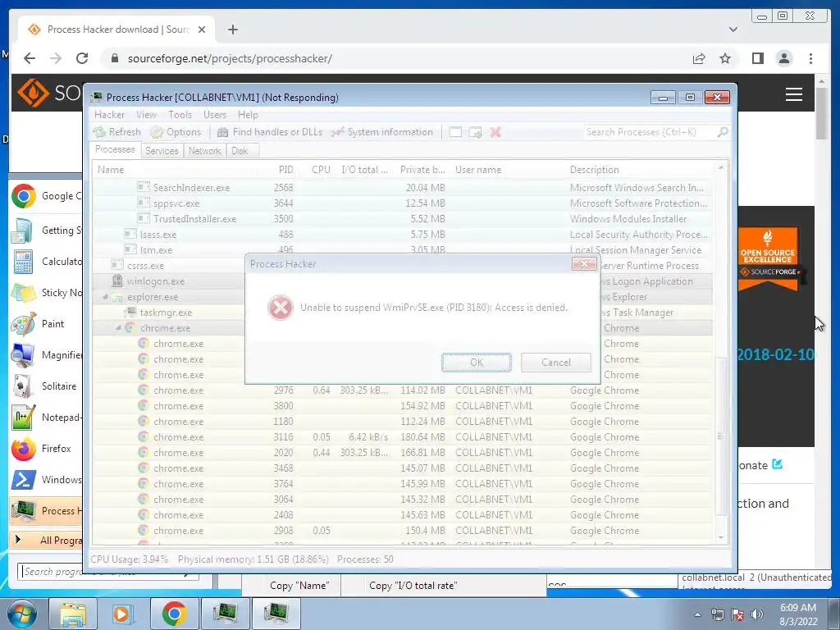The height and width of the screenshot is (630, 840).
Task: Open Options from the toolbar
Action: (x=176, y=132)
